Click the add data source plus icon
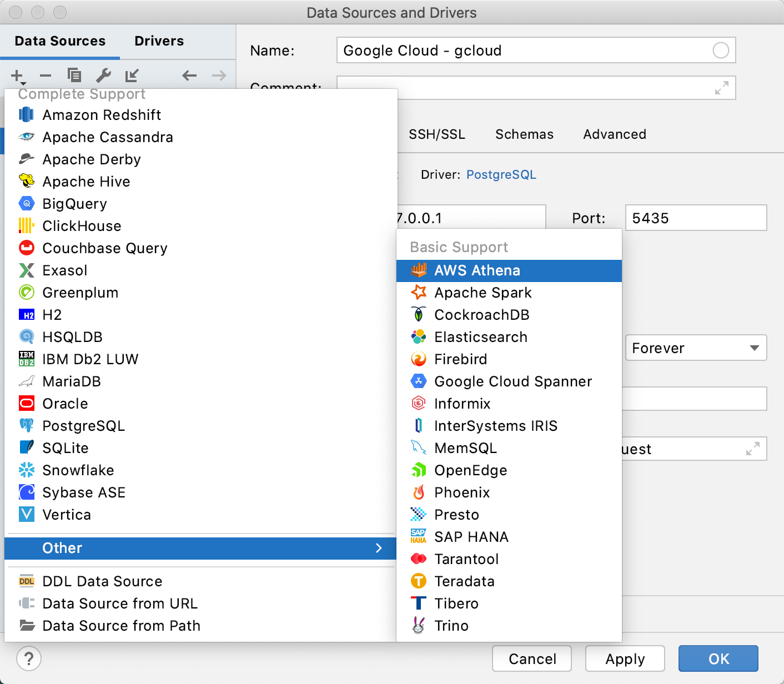The image size is (784, 684). click(17, 76)
